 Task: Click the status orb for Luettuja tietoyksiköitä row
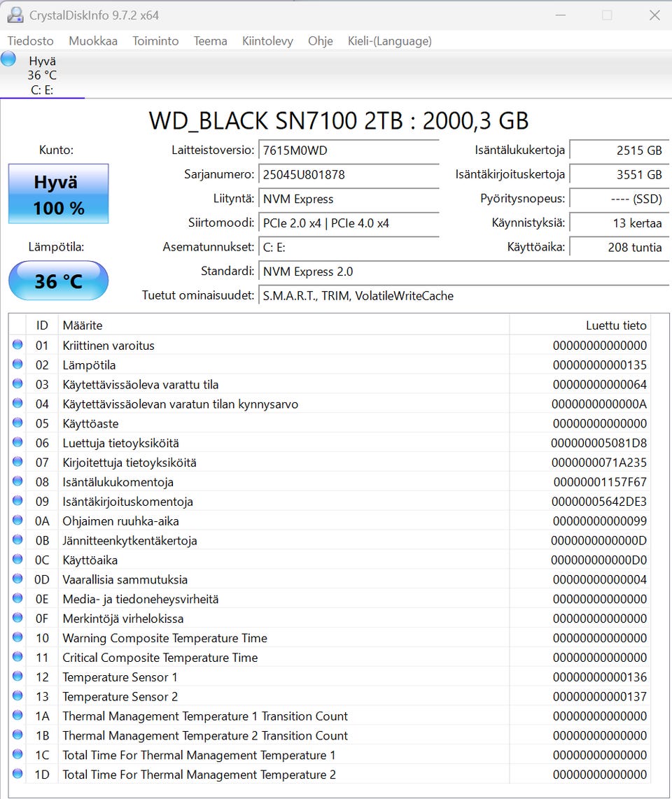(17, 441)
